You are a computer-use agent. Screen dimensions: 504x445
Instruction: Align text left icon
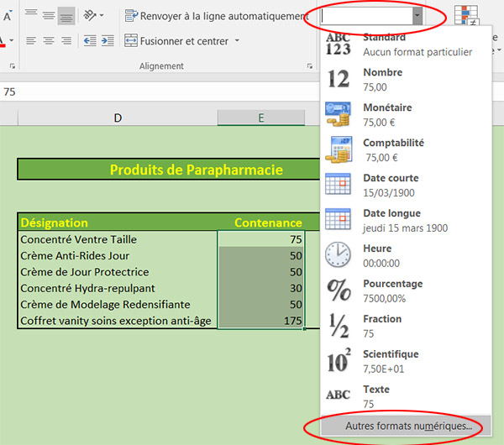[x=31, y=41]
